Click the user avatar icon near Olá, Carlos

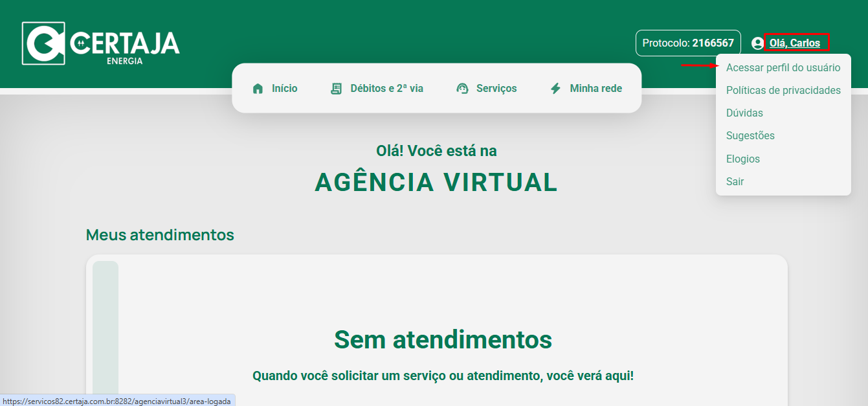click(x=757, y=43)
